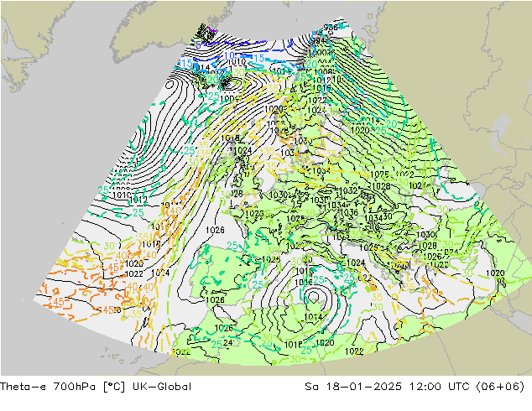The width and height of the screenshot is (532, 411).
Task: Click the '1036' pressure label on map
Action: [x=349, y=212]
